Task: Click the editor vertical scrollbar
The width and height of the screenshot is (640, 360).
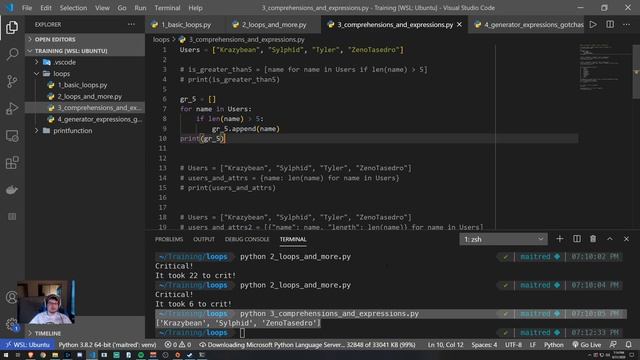Action: (636, 71)
